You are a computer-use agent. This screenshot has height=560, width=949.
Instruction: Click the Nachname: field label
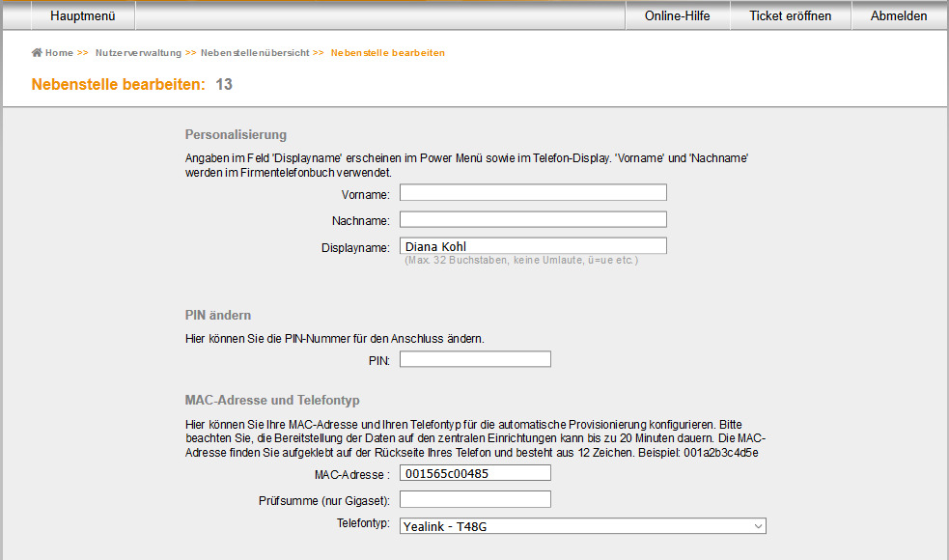click(361, 221)
